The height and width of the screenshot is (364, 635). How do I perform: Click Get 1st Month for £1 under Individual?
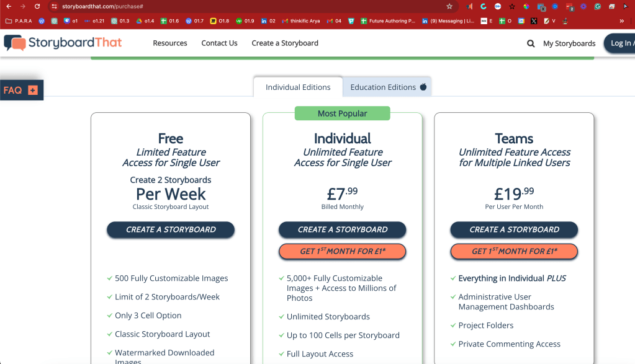[x=343, y=251]
